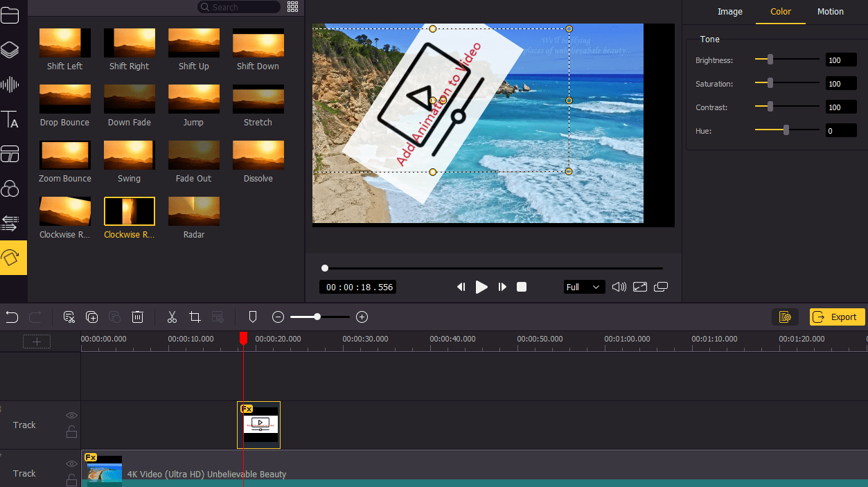Image resolution: width=868 pixels, height=487 pixels.
Task: Click the Export button
Action: pyautogui.click(x=837, y=317)
